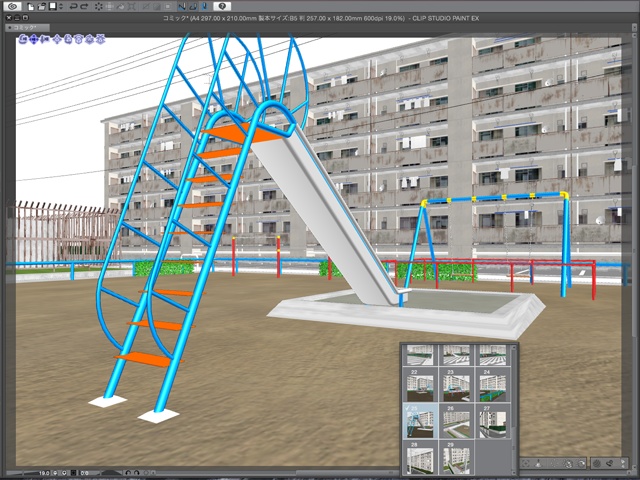Choose camera angle preset thumbnail 24
This screenshot has height=480, width=640.
(493, 385)
